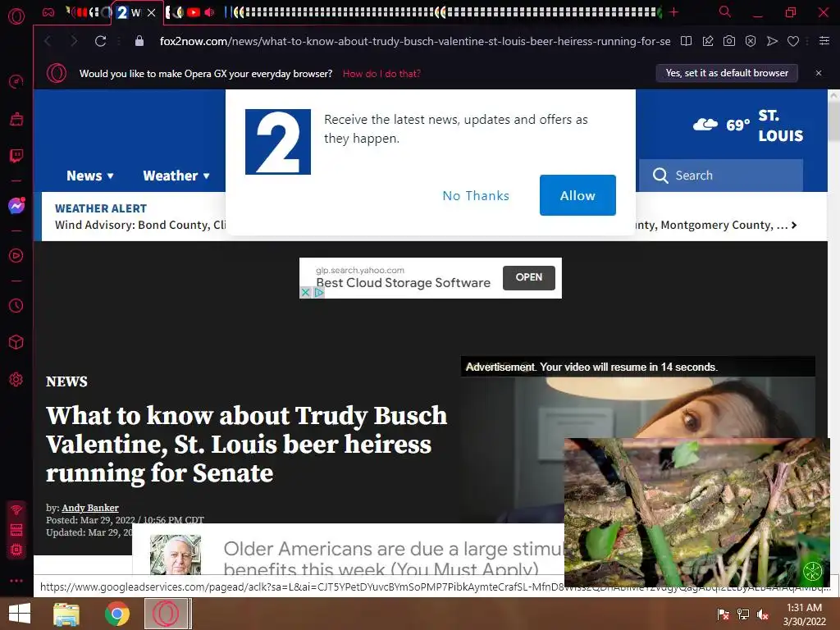Open sidebar setup three dots
840x630 pixels.
click(x=16, y=581)
